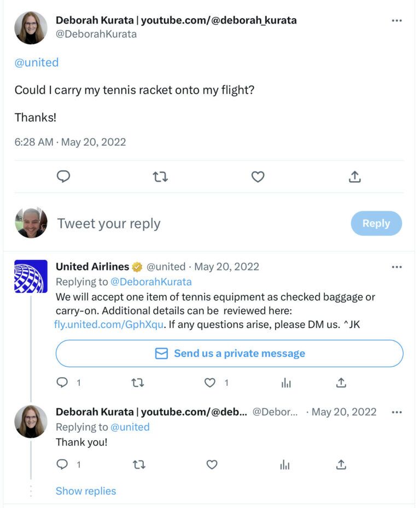Image resolution: width=420 pixels, height=508 pixels.
Task: Open more options on Deborah's main tweet
Action: tap(397, 21)
